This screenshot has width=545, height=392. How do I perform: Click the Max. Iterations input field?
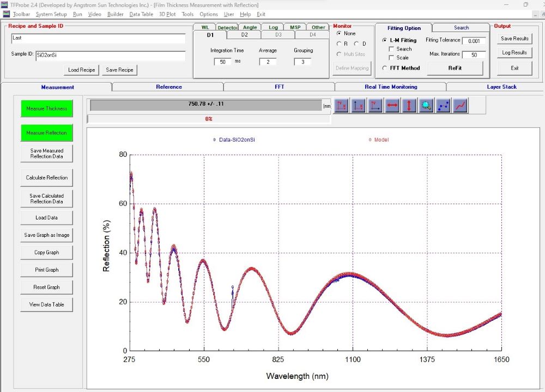(x=474, y=55)
